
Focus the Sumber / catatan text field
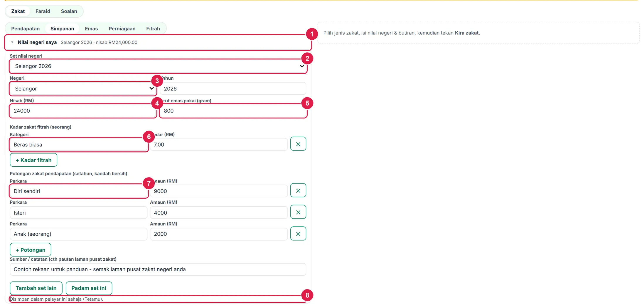pyautogui.click(x=158, y=269)
